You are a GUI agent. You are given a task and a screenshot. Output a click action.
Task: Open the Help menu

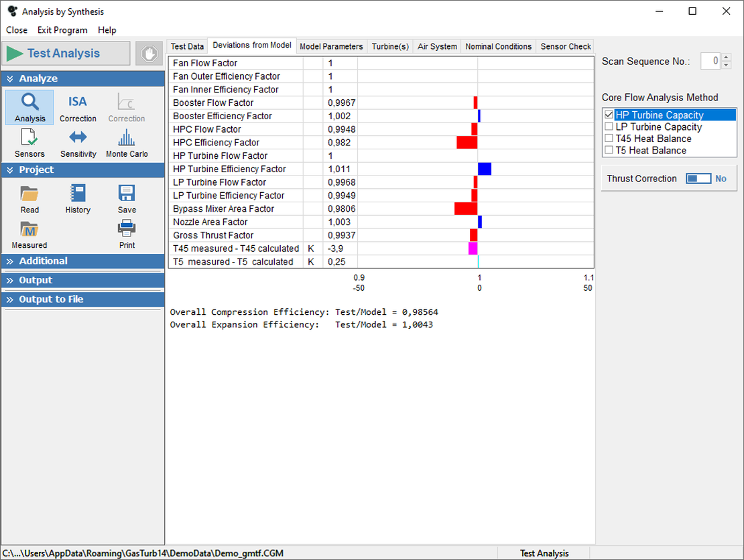107,30
